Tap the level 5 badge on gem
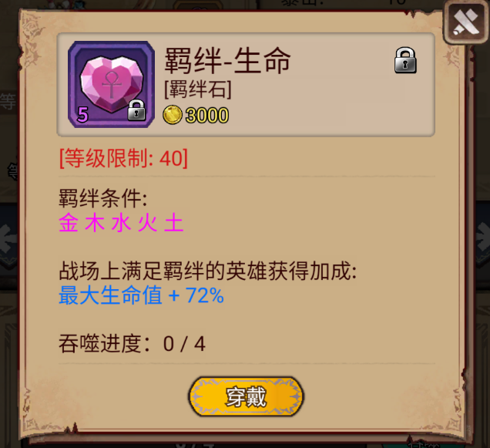 [x=82, y=114]
